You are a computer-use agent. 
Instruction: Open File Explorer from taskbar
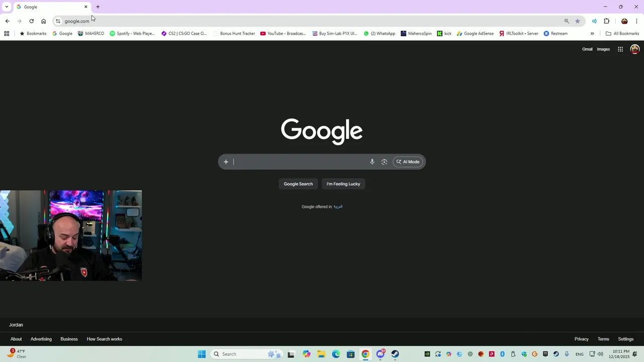click(x=321, y=354)
